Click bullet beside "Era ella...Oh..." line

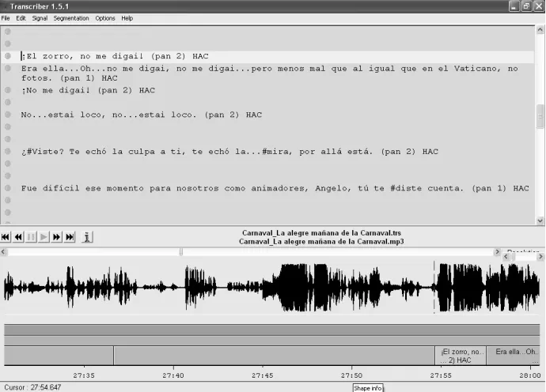pos(8,68)
